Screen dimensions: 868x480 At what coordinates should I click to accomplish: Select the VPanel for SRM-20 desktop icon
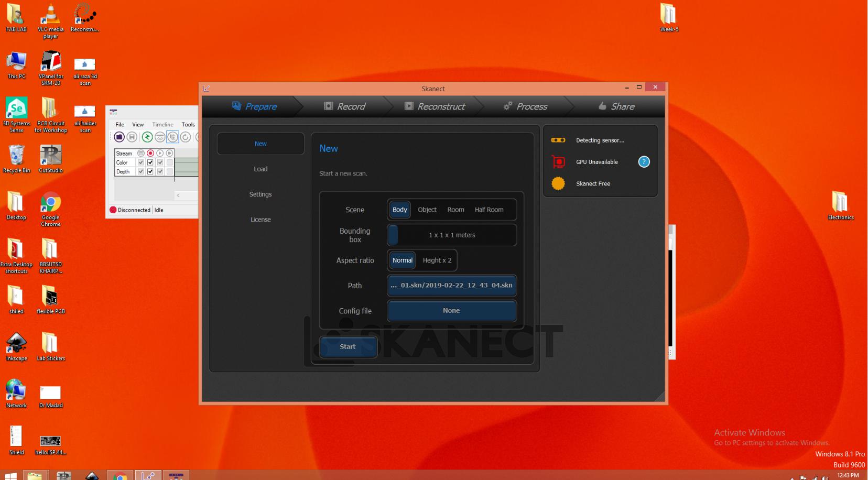click(51, 68)
